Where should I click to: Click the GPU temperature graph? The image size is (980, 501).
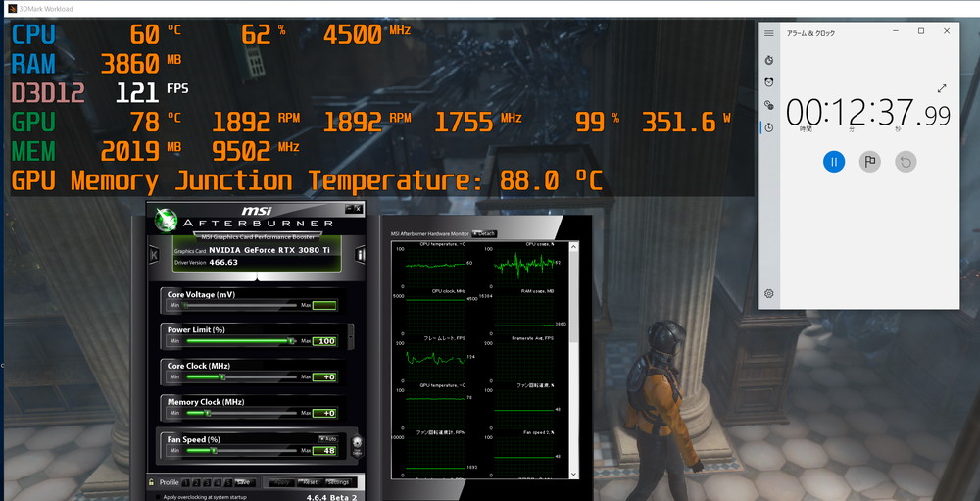pos(436,407)
